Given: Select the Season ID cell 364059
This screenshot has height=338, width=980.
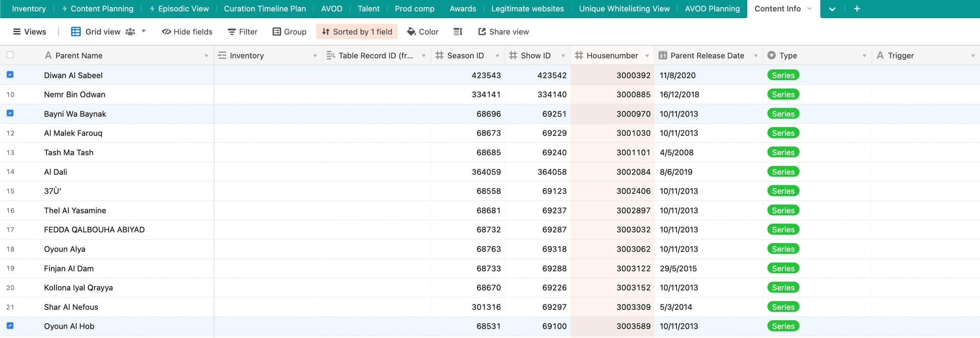Looking at the screenshot, I should (x=468, y=172).
